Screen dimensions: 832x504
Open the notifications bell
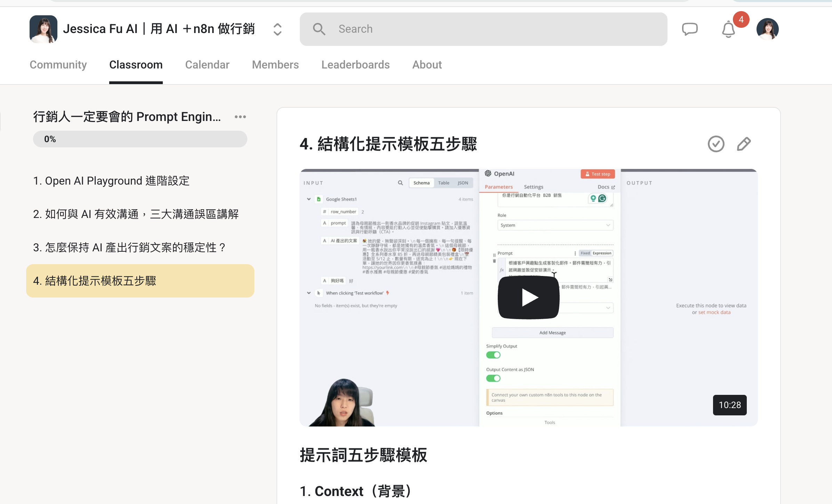point(728,30)
